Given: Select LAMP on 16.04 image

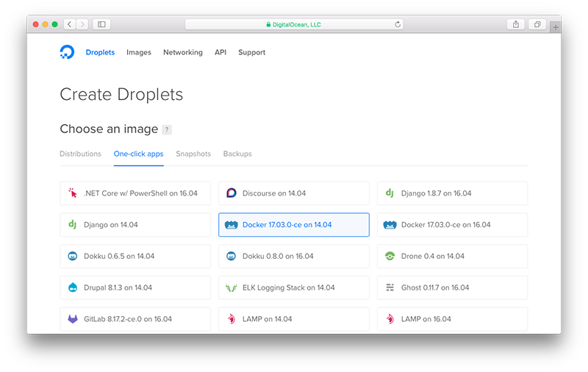Looking at the screenshot, I should tap(453, 319).
